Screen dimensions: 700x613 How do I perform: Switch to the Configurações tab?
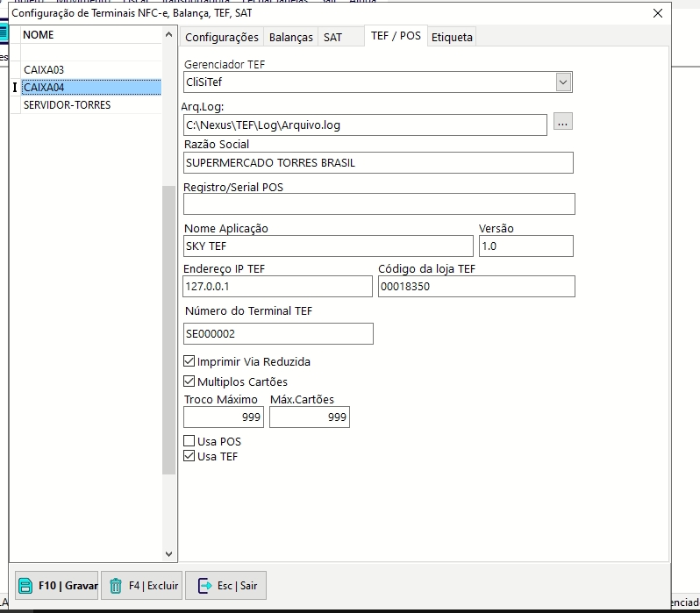[222, 37]
